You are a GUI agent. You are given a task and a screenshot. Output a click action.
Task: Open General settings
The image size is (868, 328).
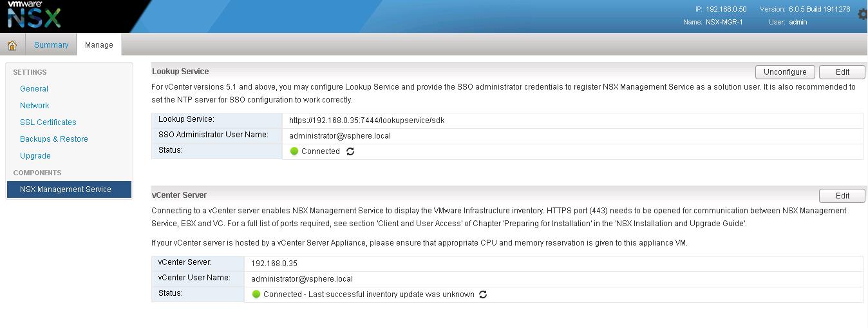(x=34, y=89)
